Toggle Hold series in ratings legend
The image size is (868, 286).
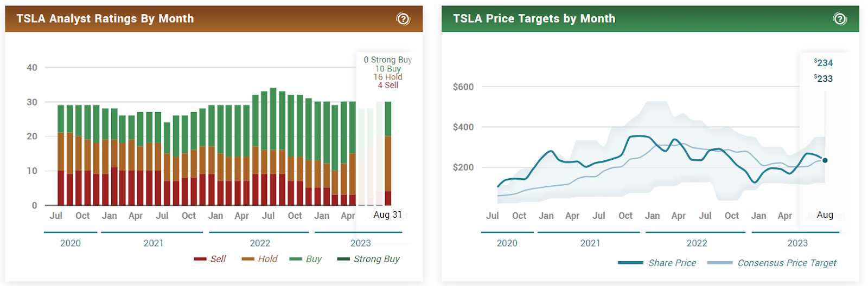pos(259,259)
